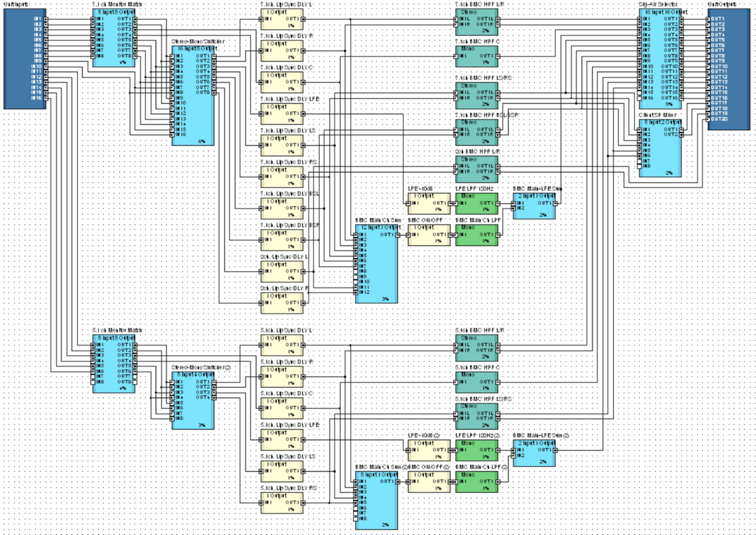
Task: Click the 16-input Stereo-Mono Switcher block
Action: 193,96
